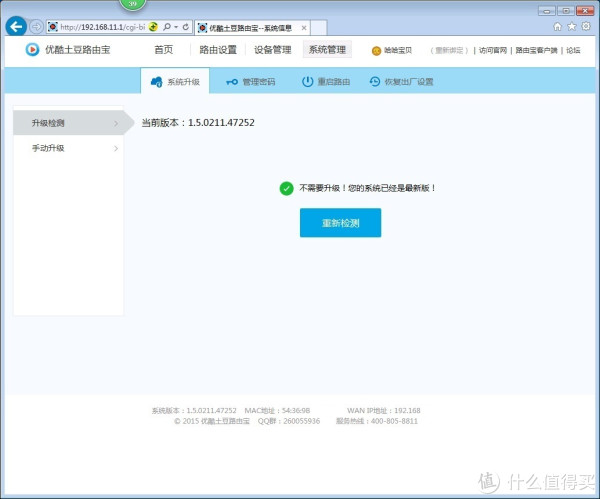Open the browser tools gear icon
This screenshot has width=600, height=499.
point(586,26)
